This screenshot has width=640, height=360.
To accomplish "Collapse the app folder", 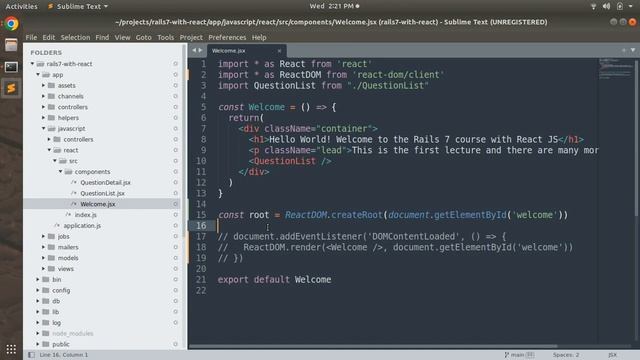I will [38, 75].
